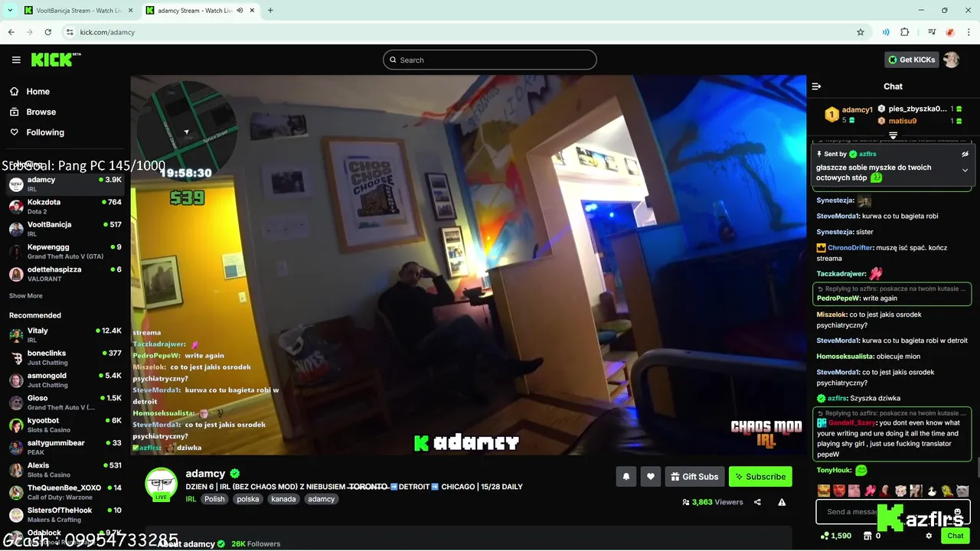
Task: Toggle stream notifications bell
Action: pyautogui.click(x=626, y=477)
